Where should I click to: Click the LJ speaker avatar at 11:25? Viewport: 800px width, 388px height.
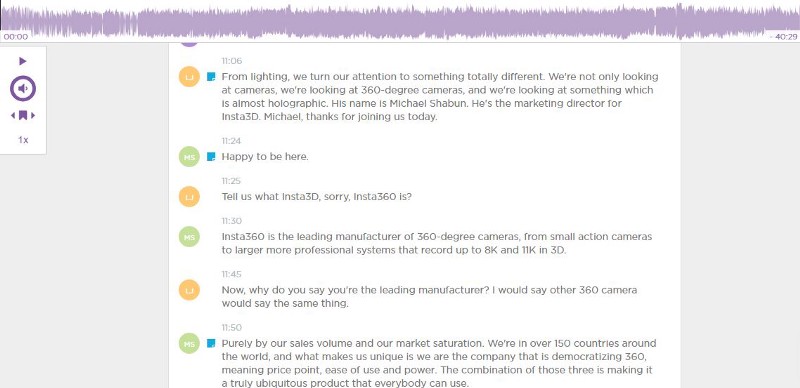189,197
